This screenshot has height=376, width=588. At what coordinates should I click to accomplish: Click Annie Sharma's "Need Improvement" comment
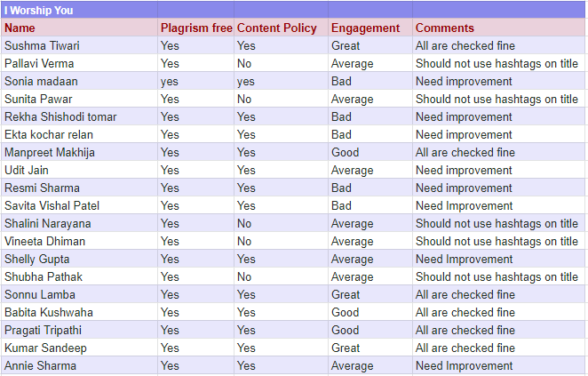click(x=465, y=365)
